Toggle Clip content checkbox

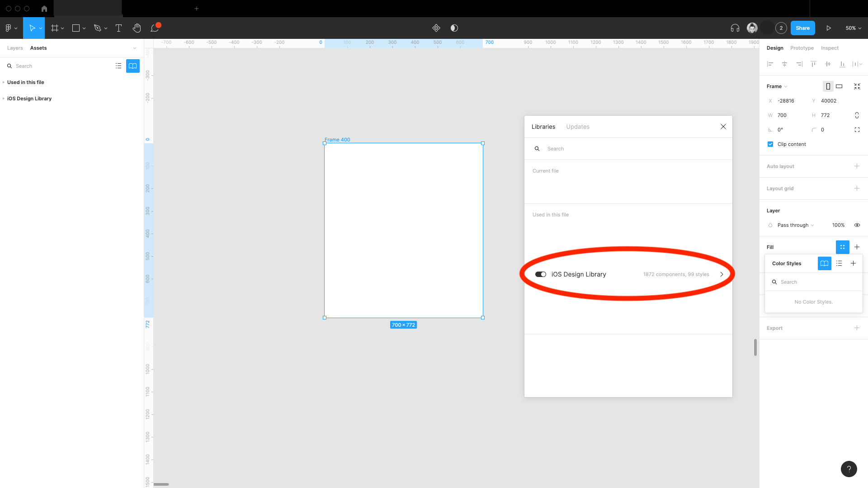point(771,144)
